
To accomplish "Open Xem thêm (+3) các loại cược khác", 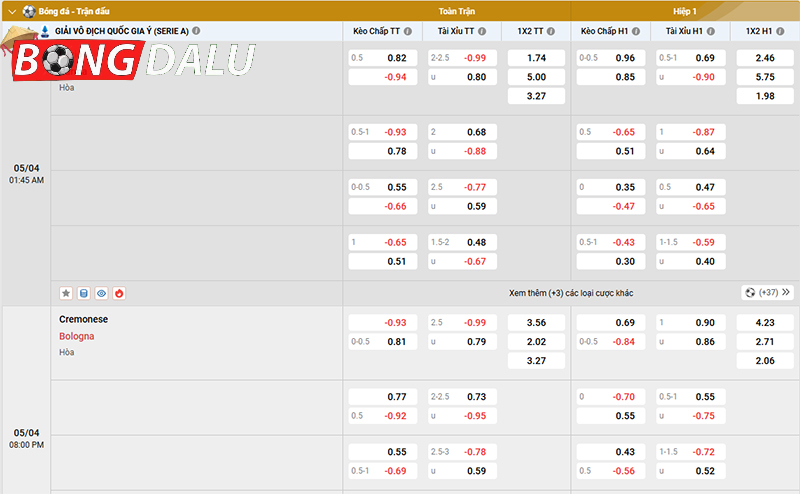I will [570, 293].
